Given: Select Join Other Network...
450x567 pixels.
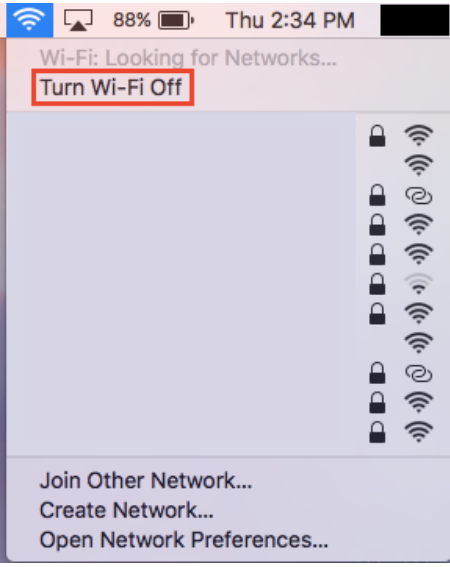Looking at the screenshot, I should point(145,480).
